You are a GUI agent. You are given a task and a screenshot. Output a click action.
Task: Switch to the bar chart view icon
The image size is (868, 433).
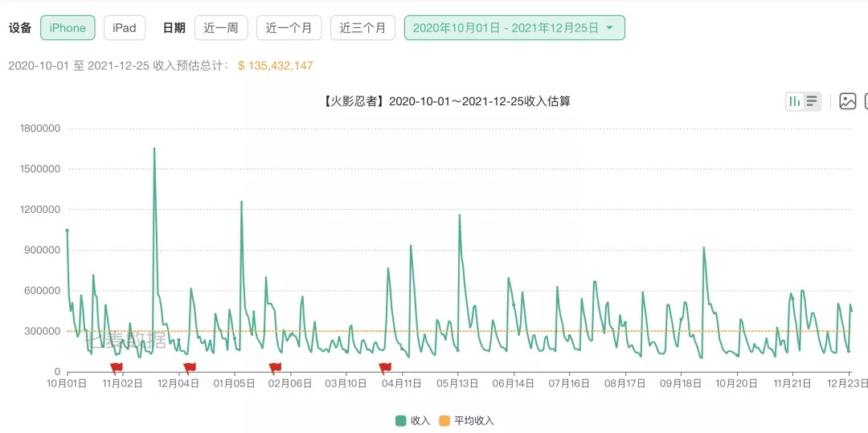(x=794, y=101)
